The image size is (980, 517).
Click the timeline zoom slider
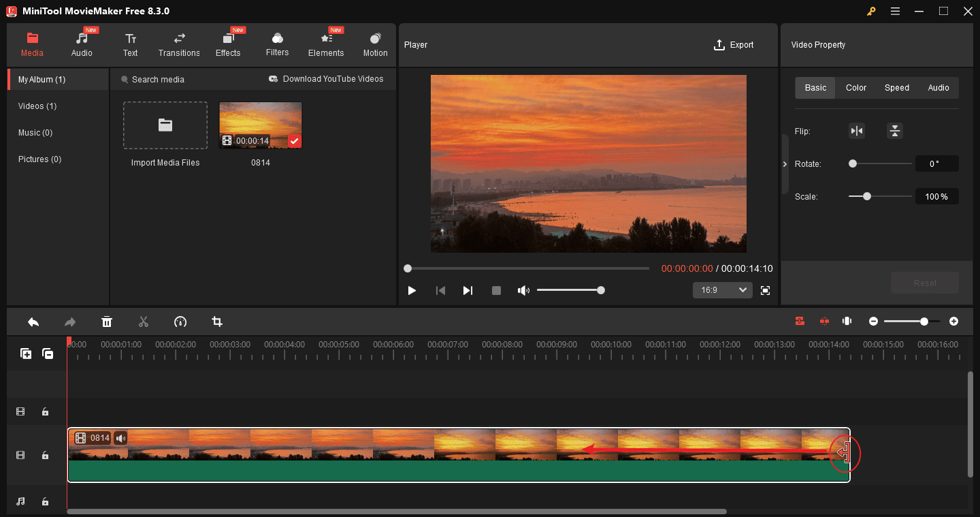[x=912, y=321]
